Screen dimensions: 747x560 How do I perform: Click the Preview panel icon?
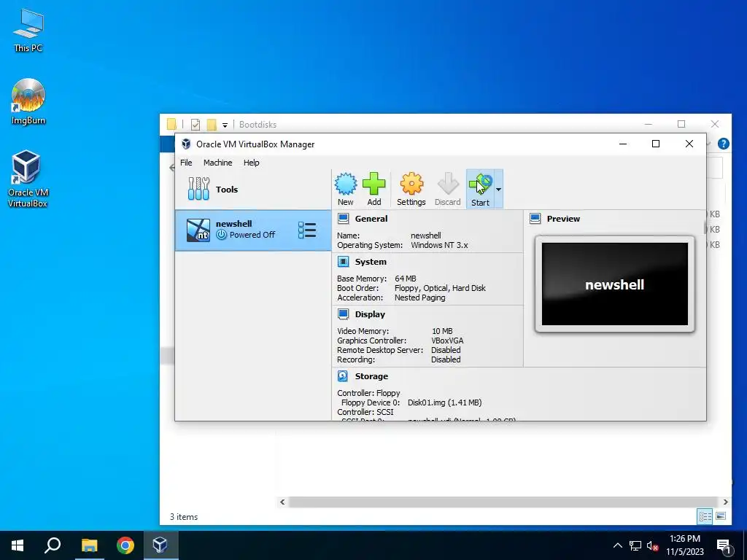[x=535, y=219]
